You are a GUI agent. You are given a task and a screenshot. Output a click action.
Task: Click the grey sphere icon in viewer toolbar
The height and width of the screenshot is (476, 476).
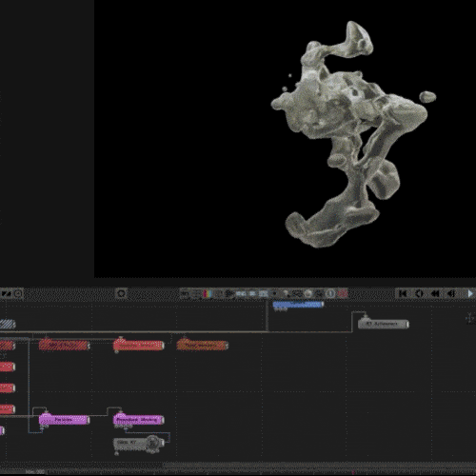tap(308, 293)
